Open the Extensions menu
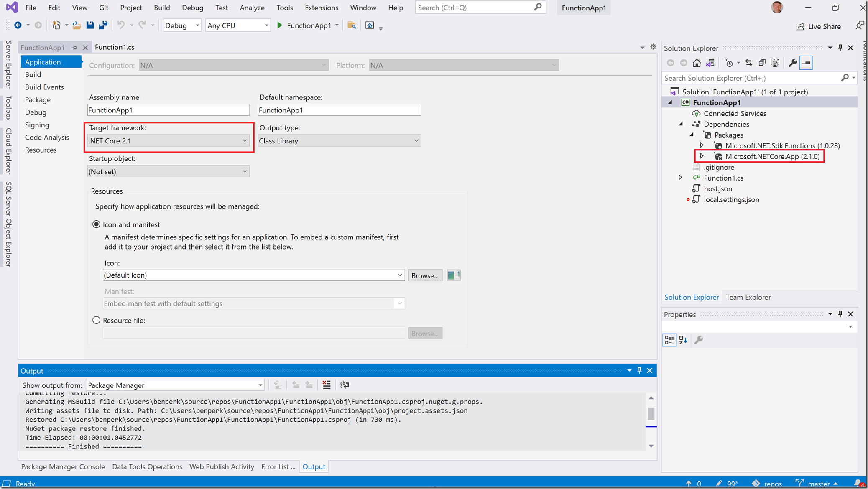This screenshot has height=489, width=868. 321,8
